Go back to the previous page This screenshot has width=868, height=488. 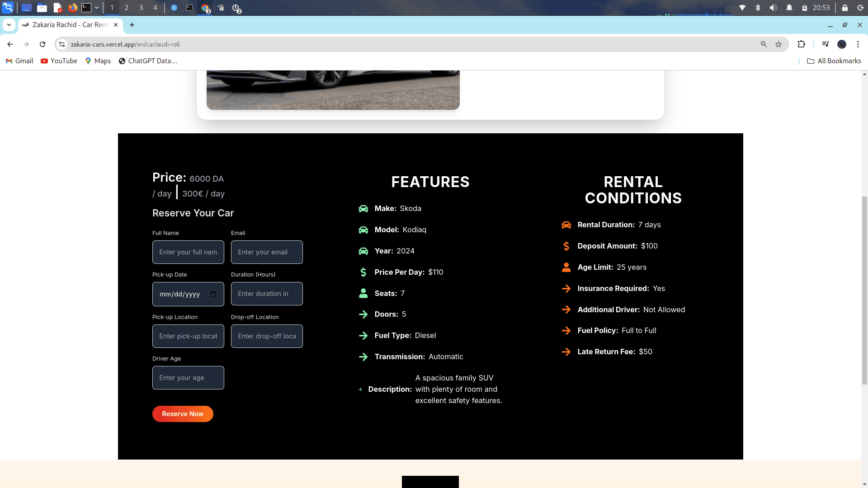pyautogui.click(x=10, y=44)
